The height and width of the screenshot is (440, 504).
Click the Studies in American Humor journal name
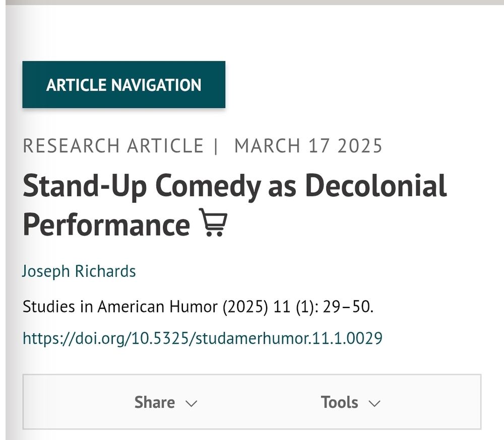pyautogui.click(x=120, y=307)
